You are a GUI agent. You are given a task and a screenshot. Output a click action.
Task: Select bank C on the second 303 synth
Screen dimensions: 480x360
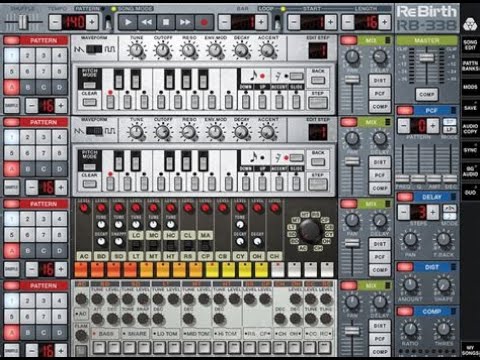click(x=44, y=169)
